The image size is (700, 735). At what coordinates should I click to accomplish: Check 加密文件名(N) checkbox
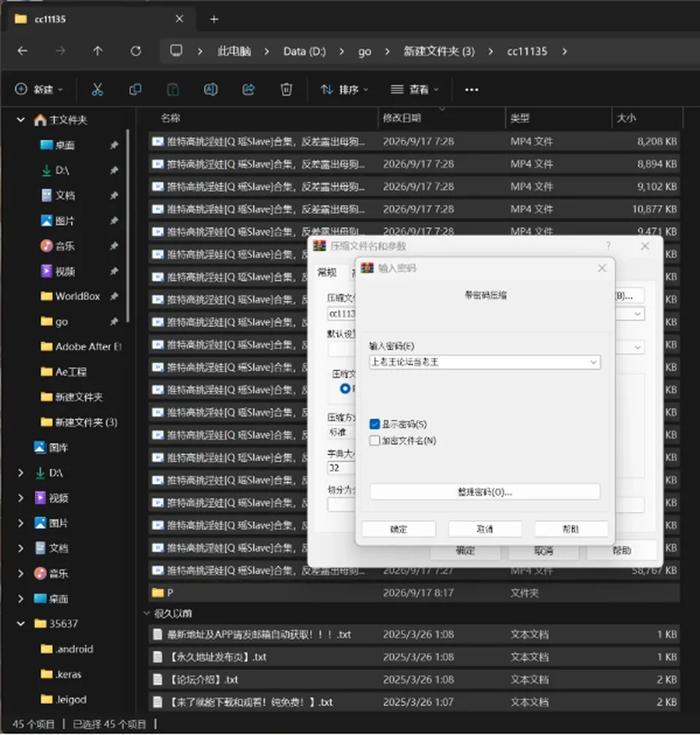(374, 440)
